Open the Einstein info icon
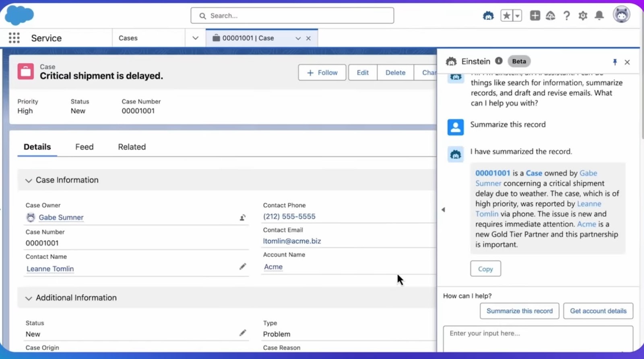The height and width of the screenshot is (359, 644). (x=499, y=61)
